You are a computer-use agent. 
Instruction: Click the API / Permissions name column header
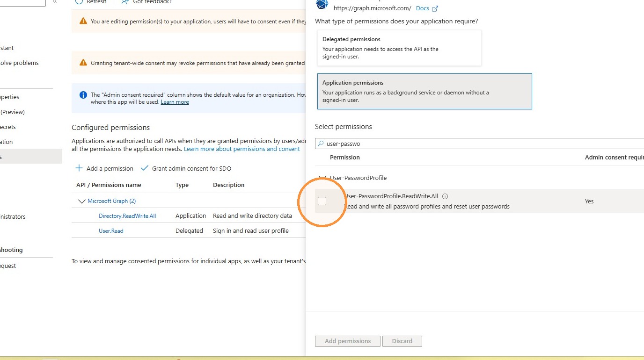[x=109, y=185]
